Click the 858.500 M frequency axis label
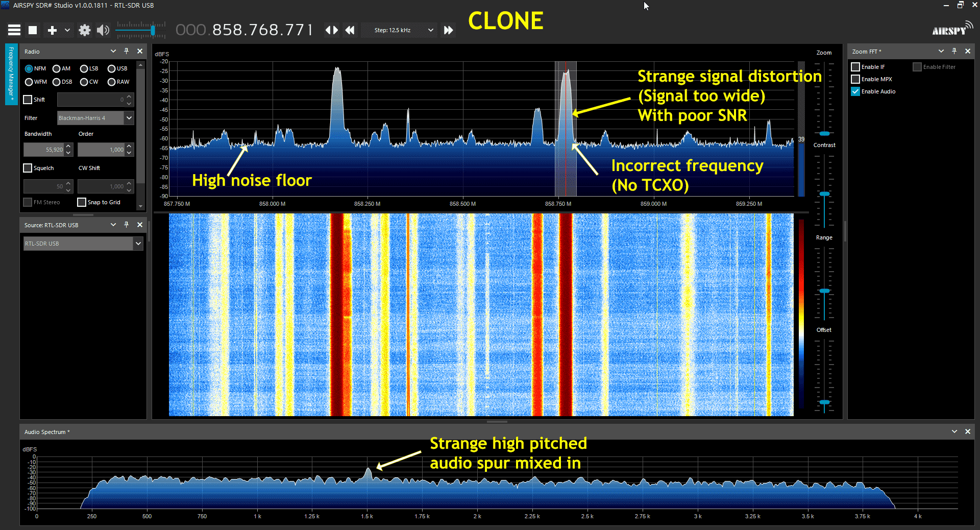980x530 pixels. (x=462, y=204)
